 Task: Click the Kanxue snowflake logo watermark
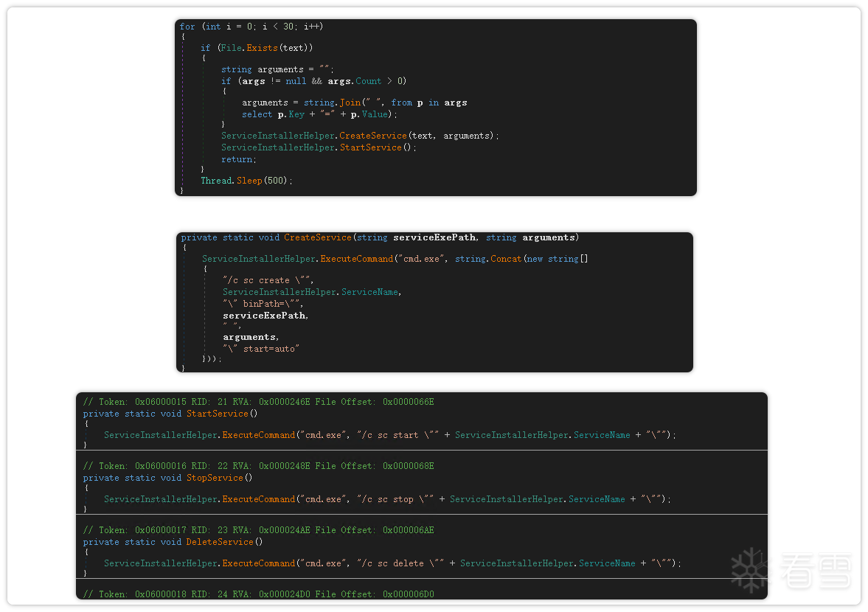coord(750,570)
